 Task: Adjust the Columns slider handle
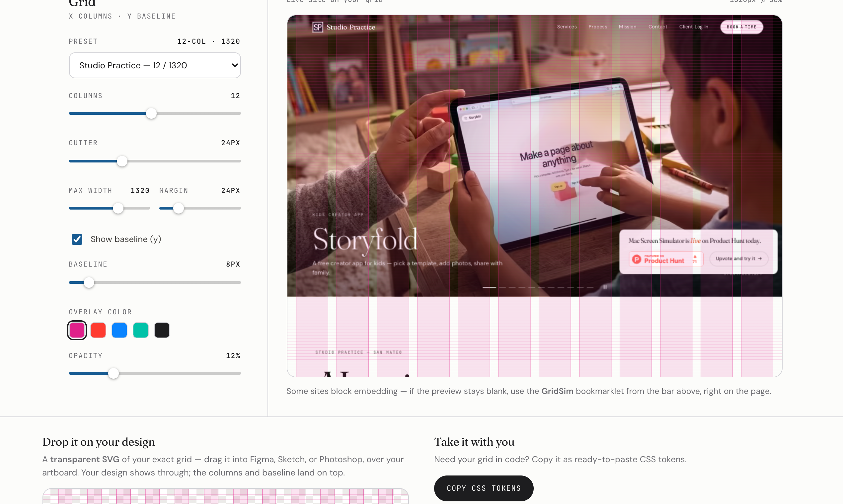pos(151,113)
